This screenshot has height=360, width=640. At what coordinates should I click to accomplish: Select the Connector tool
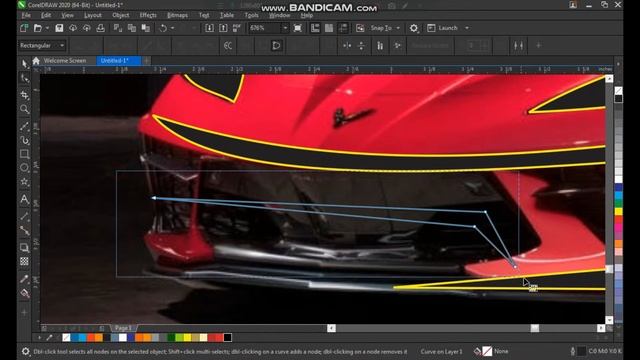click(x=24, y=231)
